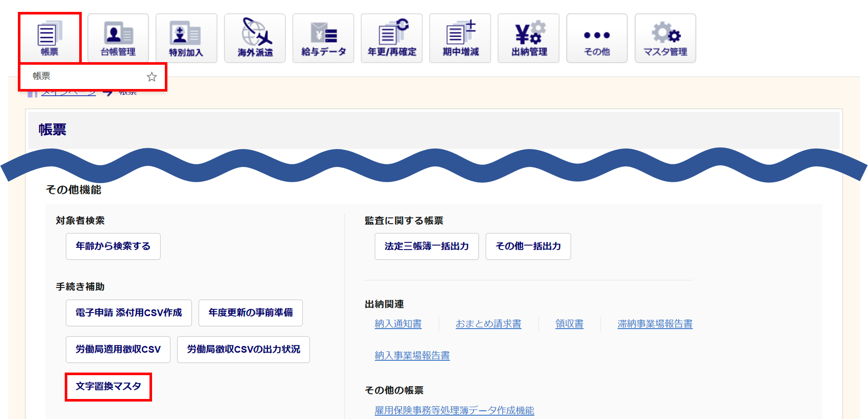The image size is (868, 419).
Task: Open the 文字置換マスタ button
Action: [108, 387]
